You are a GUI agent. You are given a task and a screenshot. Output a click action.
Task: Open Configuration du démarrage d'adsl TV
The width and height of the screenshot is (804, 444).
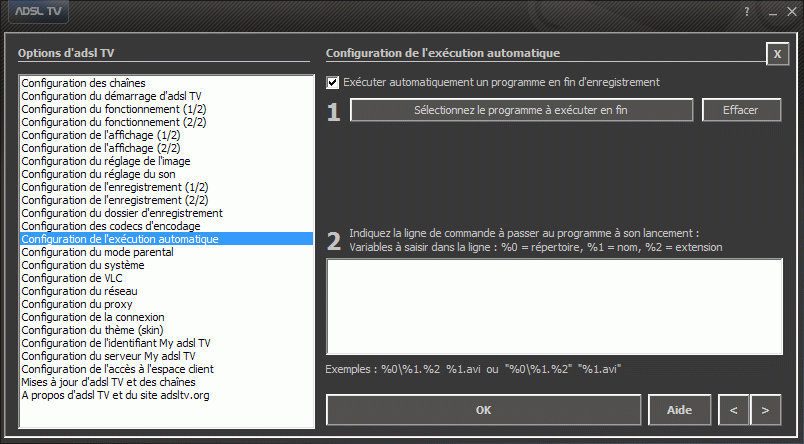click(167, 96)
